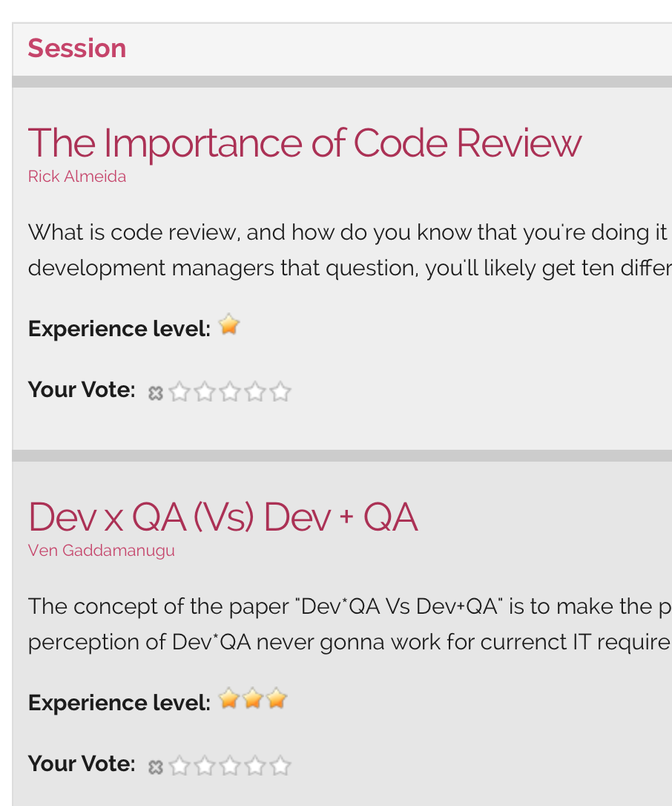The height and width of the screenshot is (806, 672).
Task: Rate Dev x QA session three stars
Action: pos(229,765)
